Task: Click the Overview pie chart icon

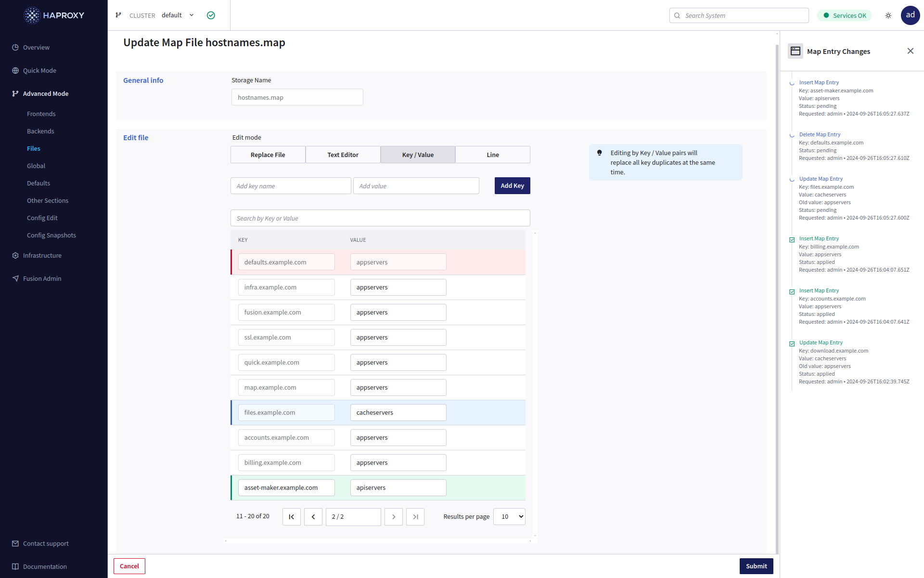Action: (x=15, y=47)
